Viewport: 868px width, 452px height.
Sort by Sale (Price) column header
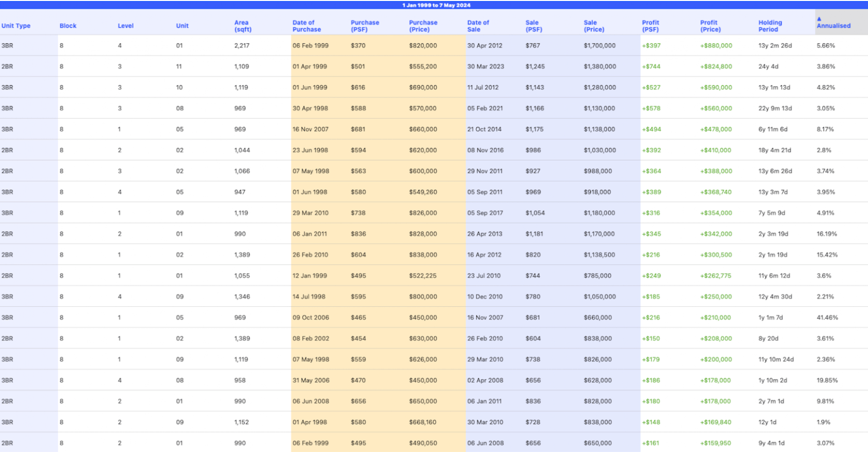click(593, 26)
